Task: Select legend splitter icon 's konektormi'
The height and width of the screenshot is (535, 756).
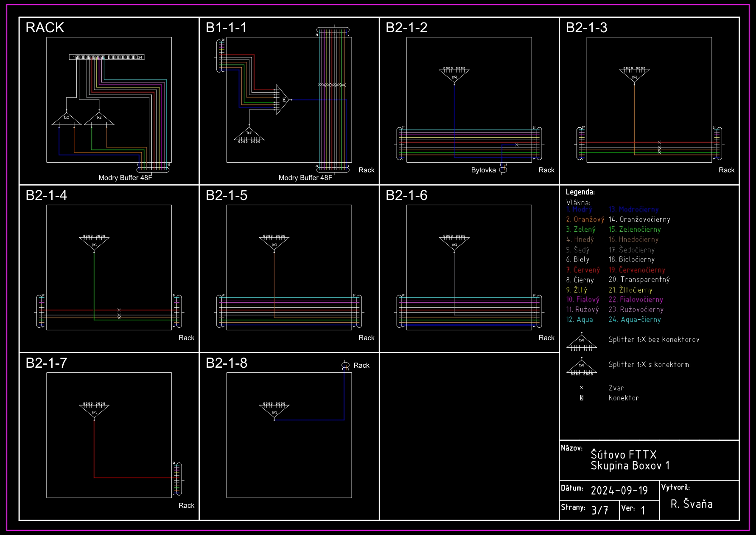Action: [x=582, y=367]
